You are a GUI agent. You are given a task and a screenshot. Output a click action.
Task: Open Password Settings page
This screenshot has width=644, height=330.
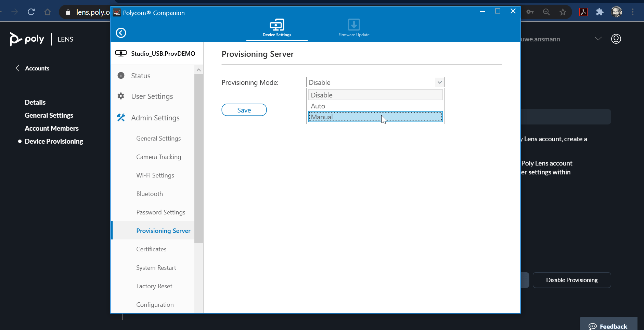pos(160,212)
